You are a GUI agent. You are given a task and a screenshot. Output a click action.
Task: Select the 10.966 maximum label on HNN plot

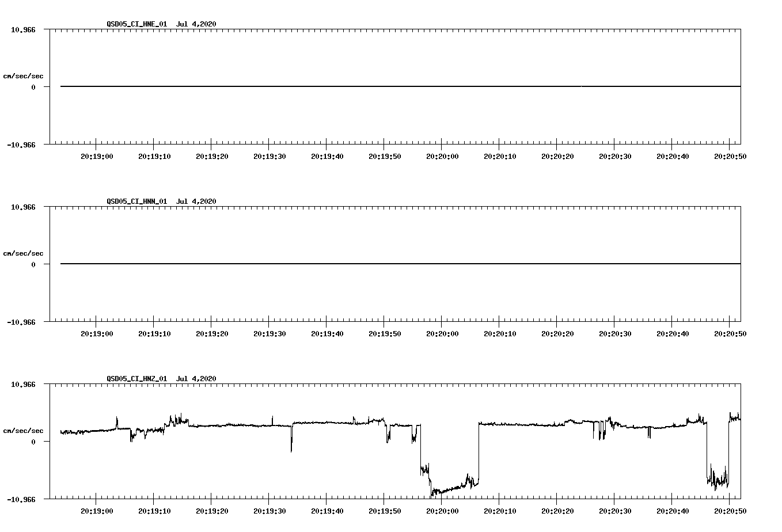(x=23, y=207)
